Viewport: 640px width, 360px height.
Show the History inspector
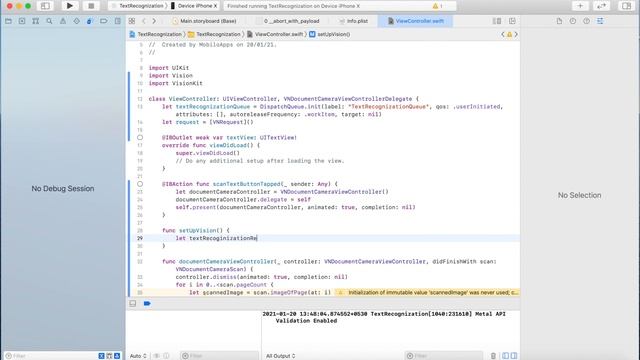click(x=573, y=21)
